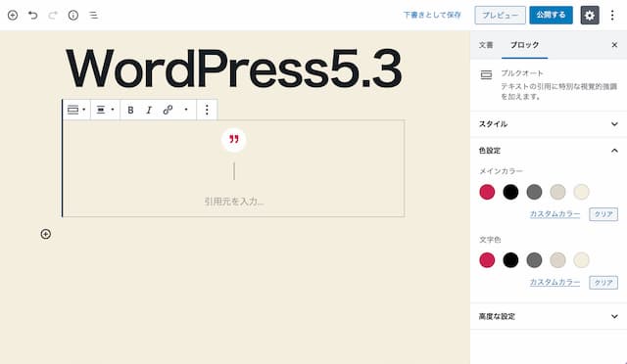Click the pullquote block icon in sidebar
The width and height of the screenshot is (627, 364).
[x=486, y=74]
